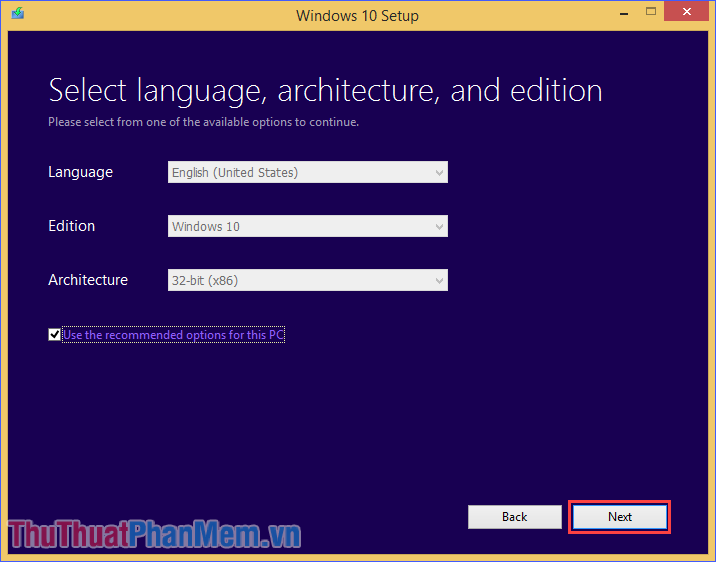The image size is (716, 562).
Task: Maximize the Windows 10 Setup window
Action: tap(651, 12)
